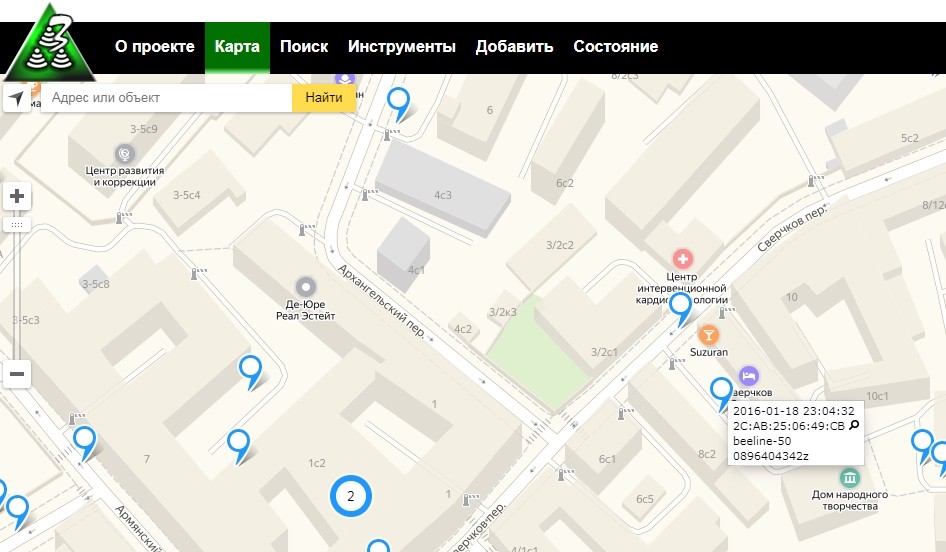Click building label 3/2с2
This screenshot has width=946, height=552.
[560, 245]
